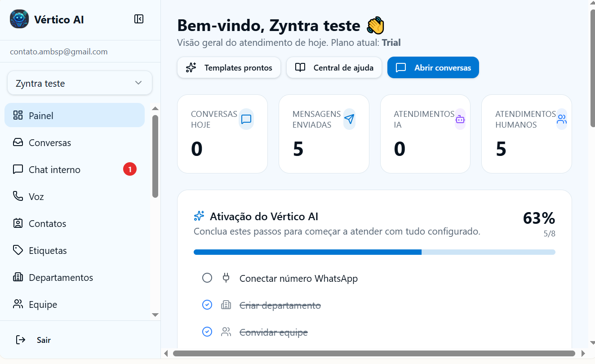This screenshot has width=595, height=364.
Task: Click the Chat interno speech bubble icon
Action: [x=18, y=169]
